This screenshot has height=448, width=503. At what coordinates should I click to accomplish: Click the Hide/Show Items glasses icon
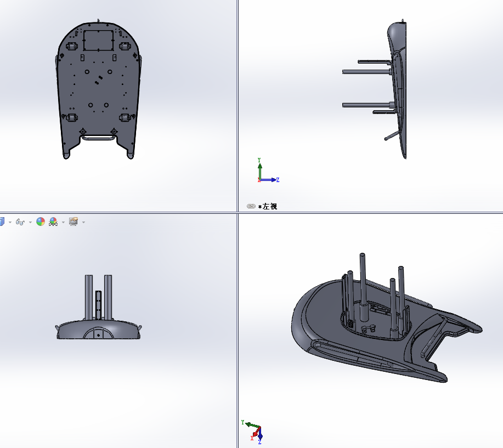20,222
